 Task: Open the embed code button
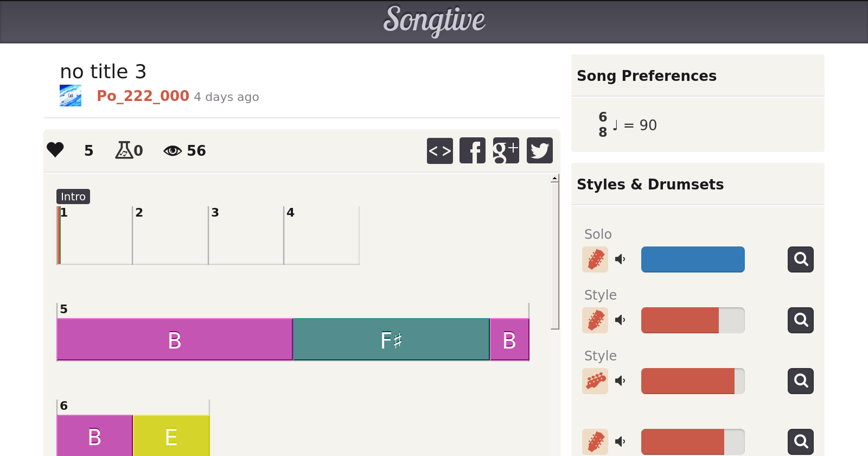439,150
